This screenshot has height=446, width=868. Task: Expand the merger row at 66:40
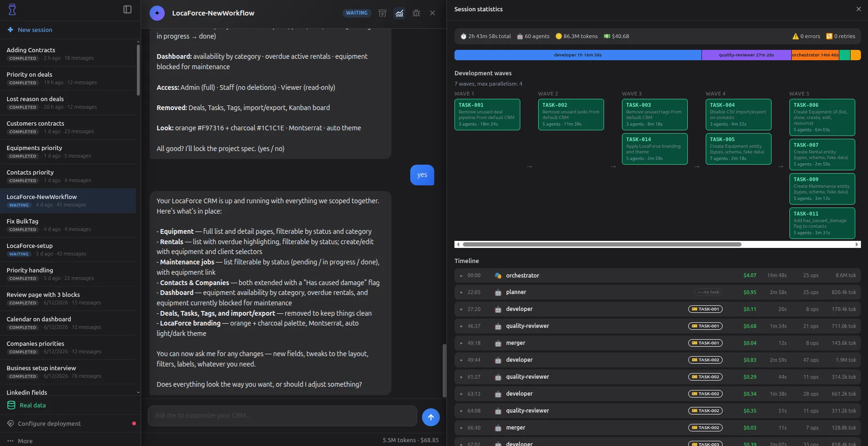click(462, 428)
